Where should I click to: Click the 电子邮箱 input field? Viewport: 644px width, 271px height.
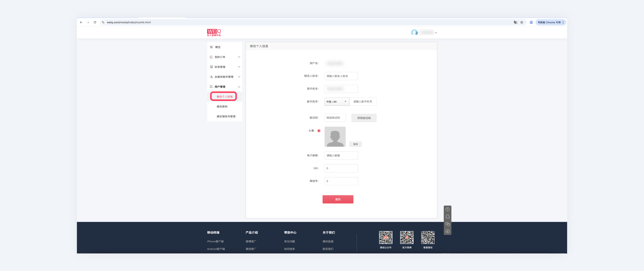tap(341, 155)
